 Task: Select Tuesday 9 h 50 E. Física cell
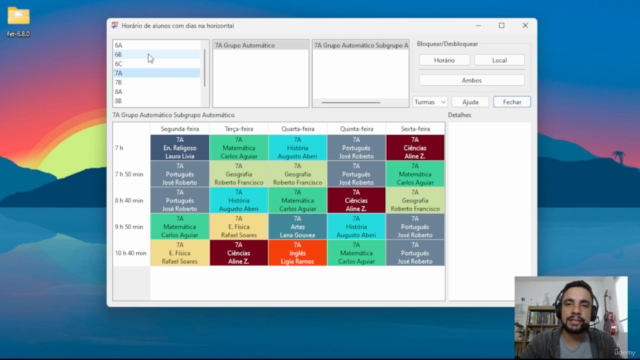pos(239,227)
